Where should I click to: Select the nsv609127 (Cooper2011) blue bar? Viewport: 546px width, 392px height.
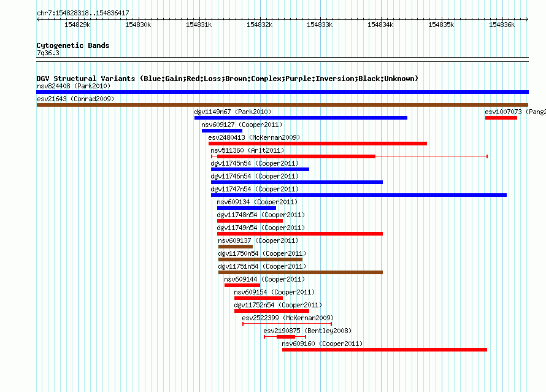point(222,131)
